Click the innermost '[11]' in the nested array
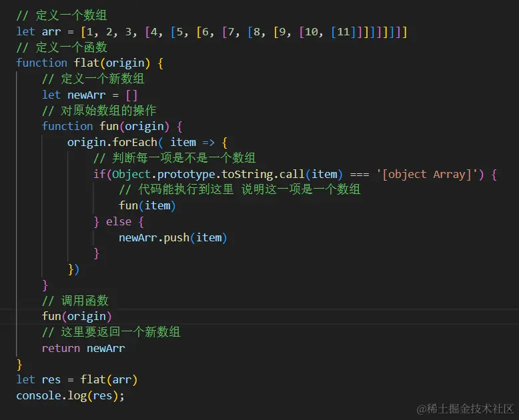Screen dimensions: 519x420 [344, 32]
